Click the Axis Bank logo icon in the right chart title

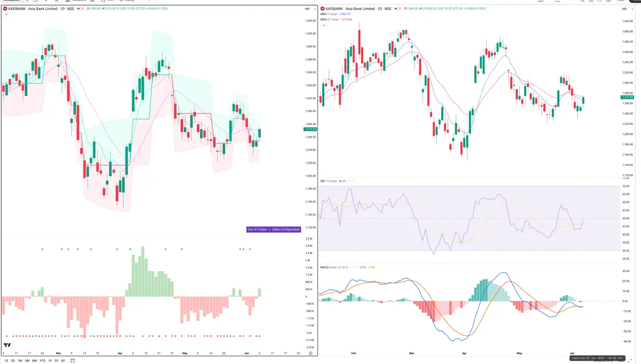323,9
